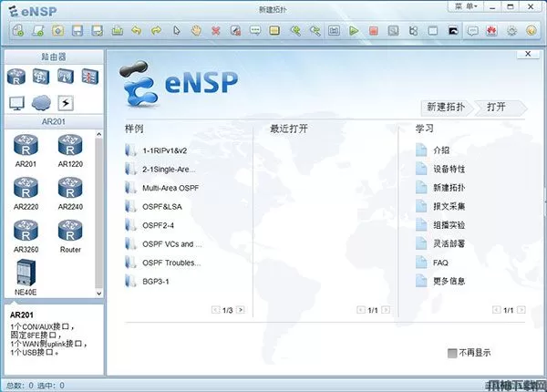
Task: Open sample BGP3-1
Action: coord(147,282)
